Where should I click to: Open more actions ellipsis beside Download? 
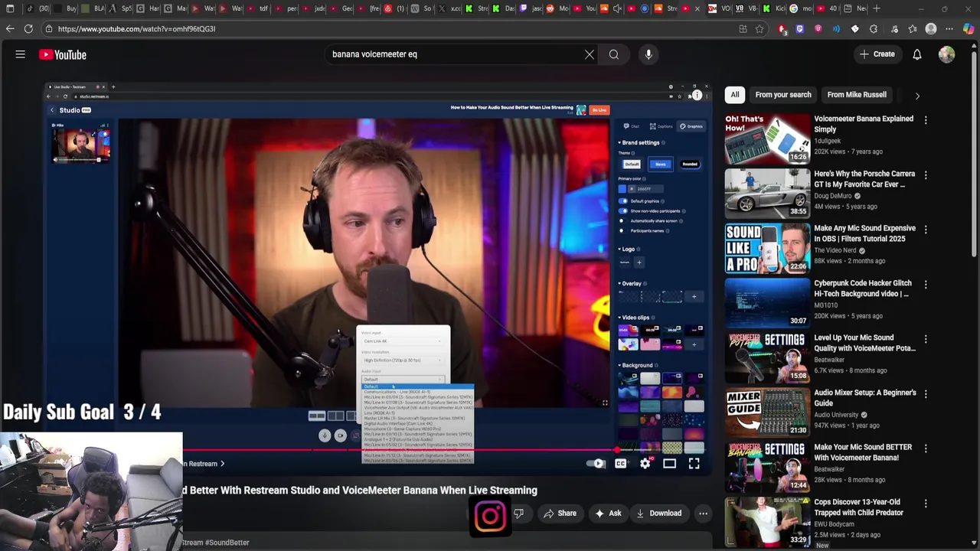(703, 514)
